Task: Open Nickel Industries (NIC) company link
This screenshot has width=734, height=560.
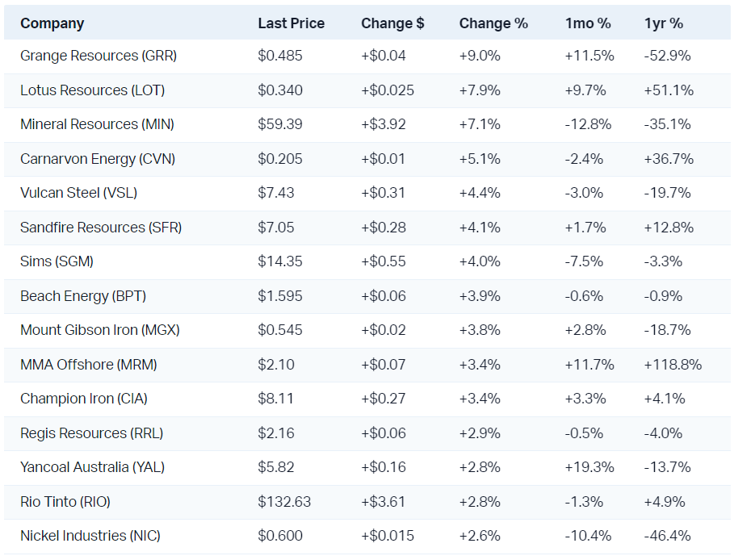Action: coord(96,536)
